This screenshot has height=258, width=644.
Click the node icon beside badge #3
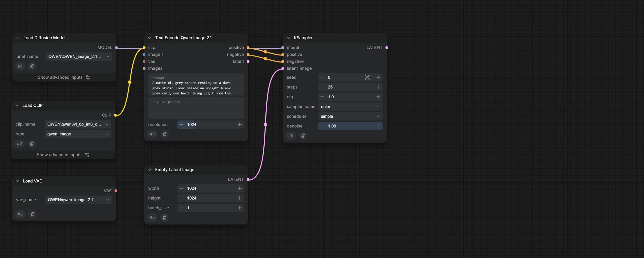(32, 214)
